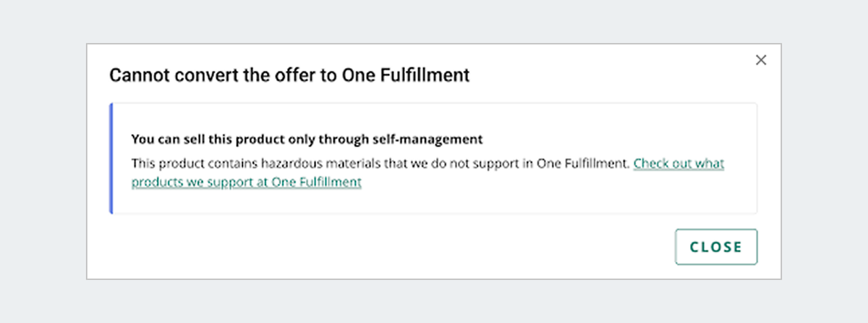Image resolution: width=868 pixels, height=323 pixels.
Task: Click empty space inside the notice box
Action: (579, 196)
